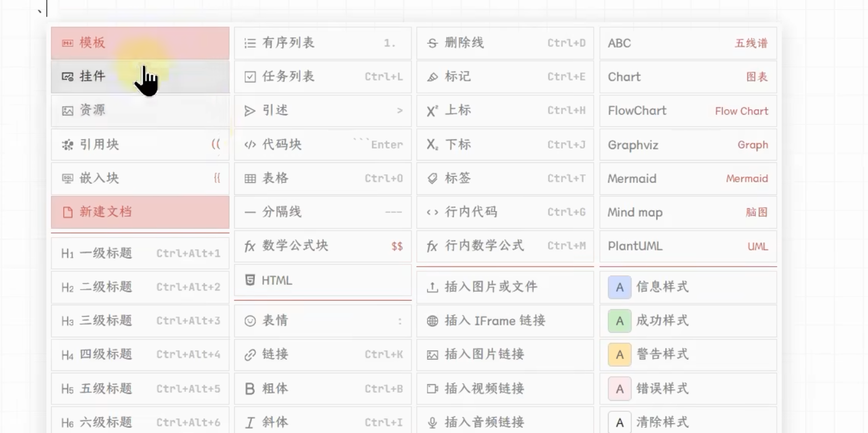This screenshot has height=433, width=868.
Task: Click the tag (标签) icon
Action: 432,178
